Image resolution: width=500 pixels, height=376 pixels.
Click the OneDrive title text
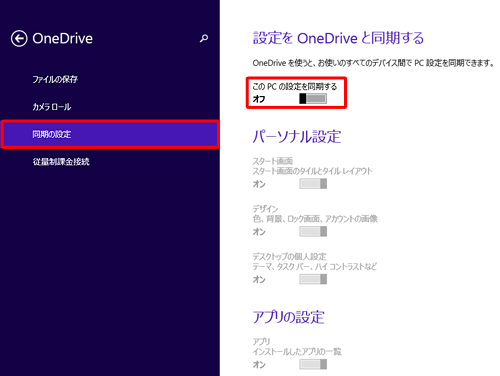coord(63,39)
